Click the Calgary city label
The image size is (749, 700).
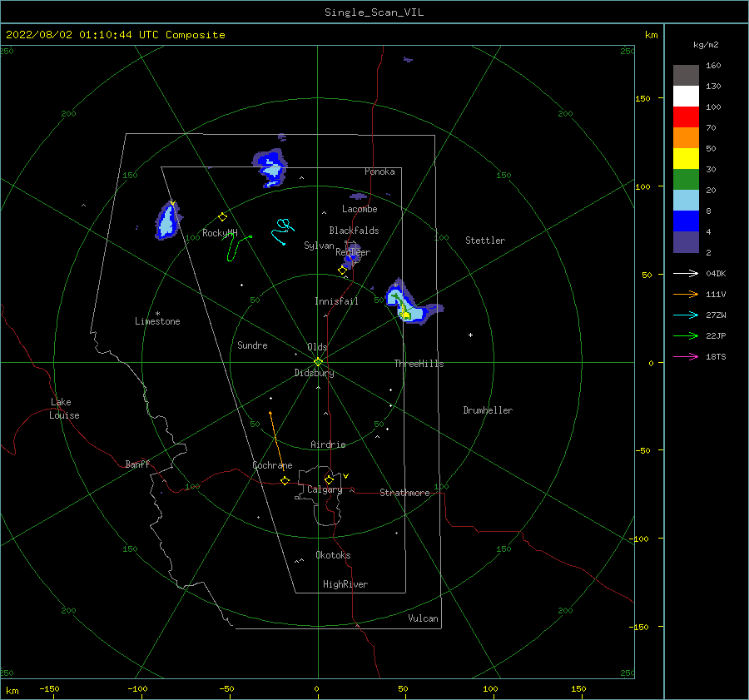point(325,489)
